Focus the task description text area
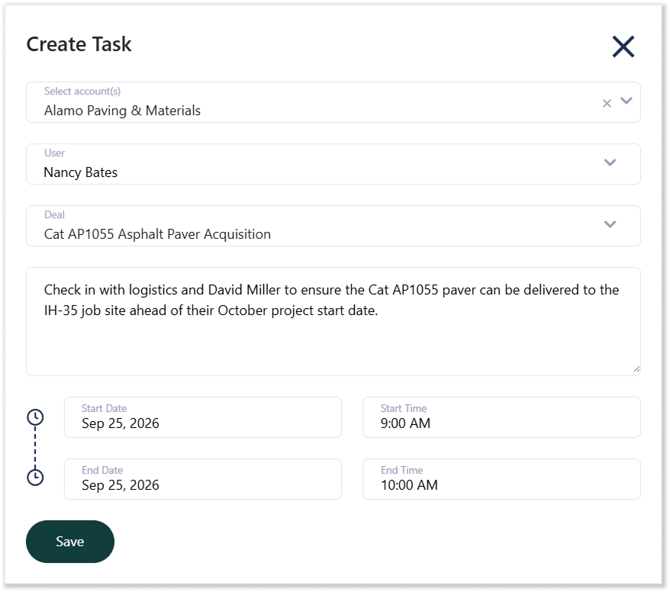The width and height of the screenshot is (670, 592). click(x=333, y=321)
